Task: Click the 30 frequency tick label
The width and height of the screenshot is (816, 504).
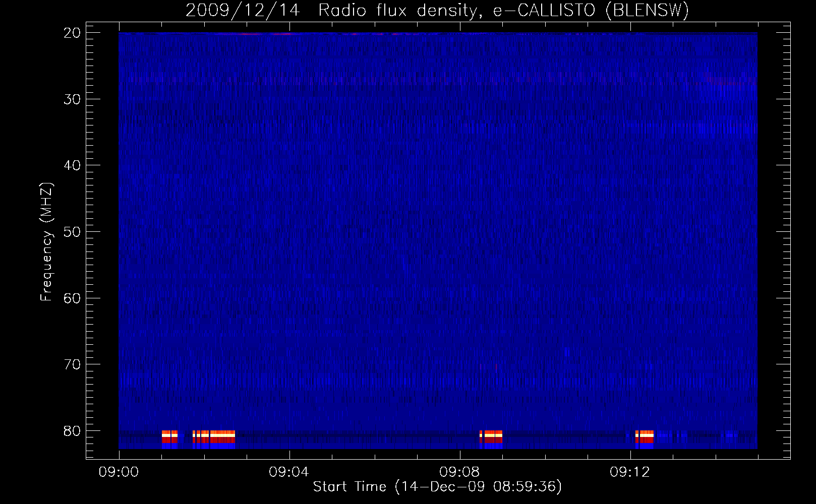Action: tap(72, 99)
